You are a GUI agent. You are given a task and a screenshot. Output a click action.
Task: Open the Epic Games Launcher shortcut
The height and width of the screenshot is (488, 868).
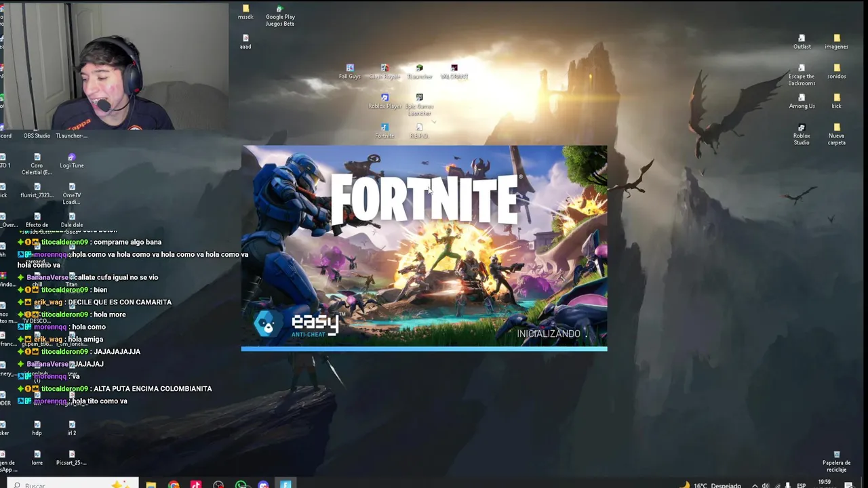pos(419,104)
